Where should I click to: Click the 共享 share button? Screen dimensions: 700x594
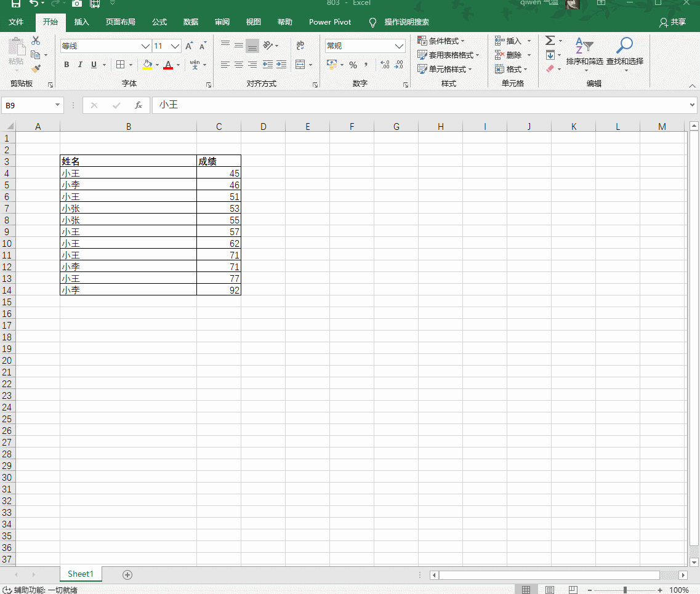pos(672,22)
